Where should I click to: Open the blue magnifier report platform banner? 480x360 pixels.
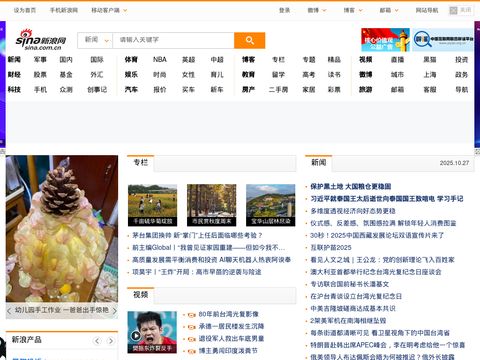(443, 40)
